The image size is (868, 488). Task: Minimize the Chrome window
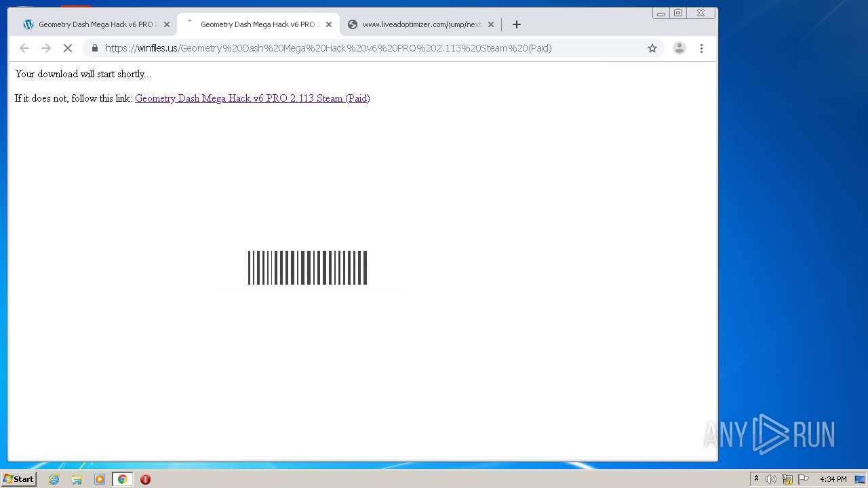click(661, 13)
